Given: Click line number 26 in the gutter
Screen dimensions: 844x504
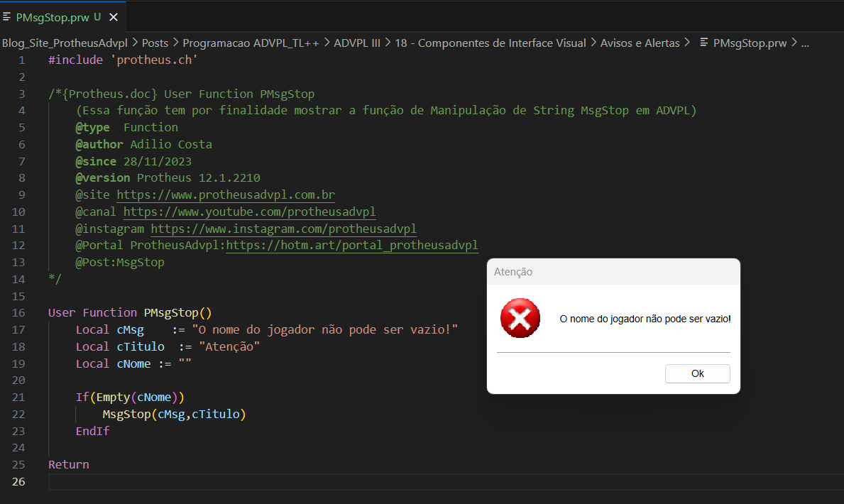Looking at the screenshot, I should tap(18, 481).
